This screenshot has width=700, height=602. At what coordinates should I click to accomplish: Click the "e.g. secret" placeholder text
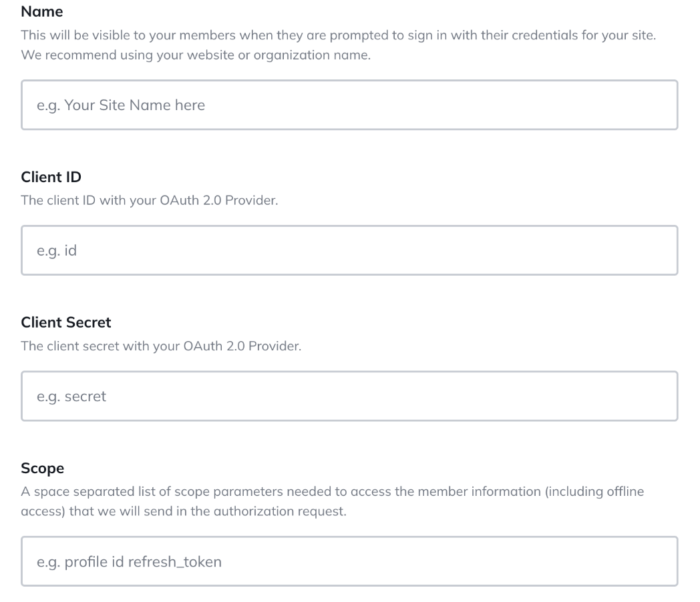(71, 396)
